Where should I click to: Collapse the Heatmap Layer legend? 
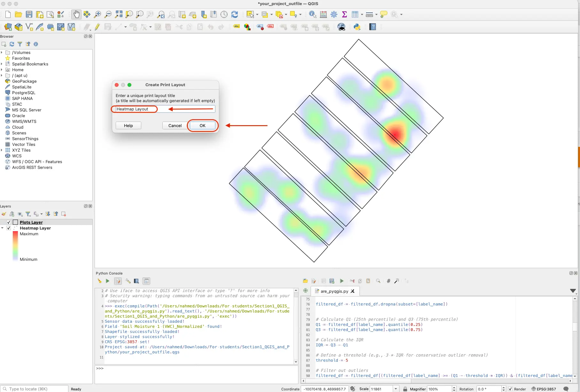point(3,228)
